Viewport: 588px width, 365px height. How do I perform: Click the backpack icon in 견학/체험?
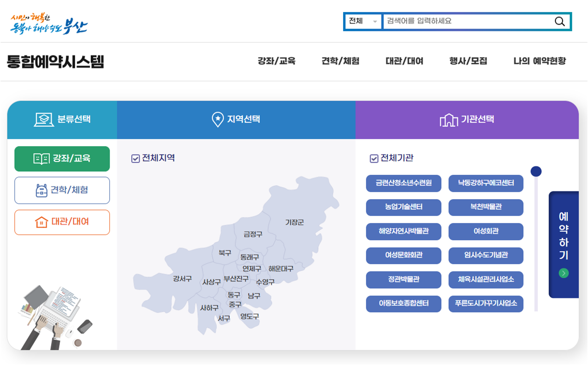pos(41,191)
